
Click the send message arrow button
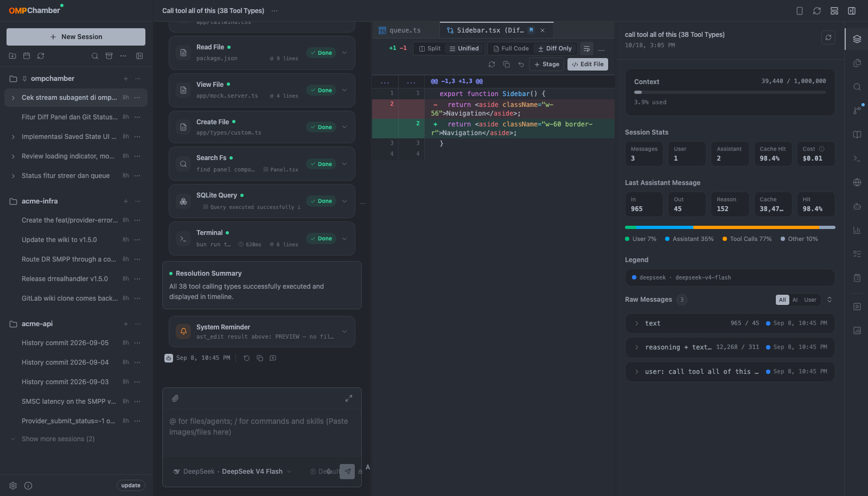coord(347,472)
